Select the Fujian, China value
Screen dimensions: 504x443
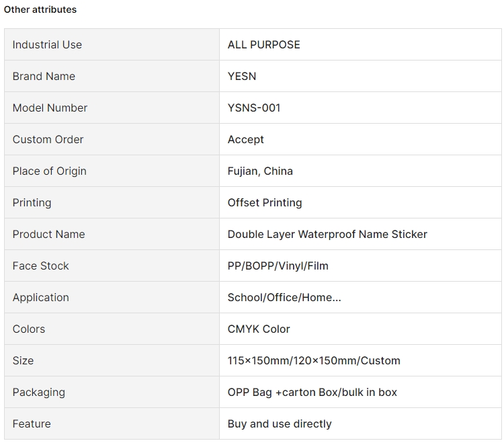pos(260,171)
